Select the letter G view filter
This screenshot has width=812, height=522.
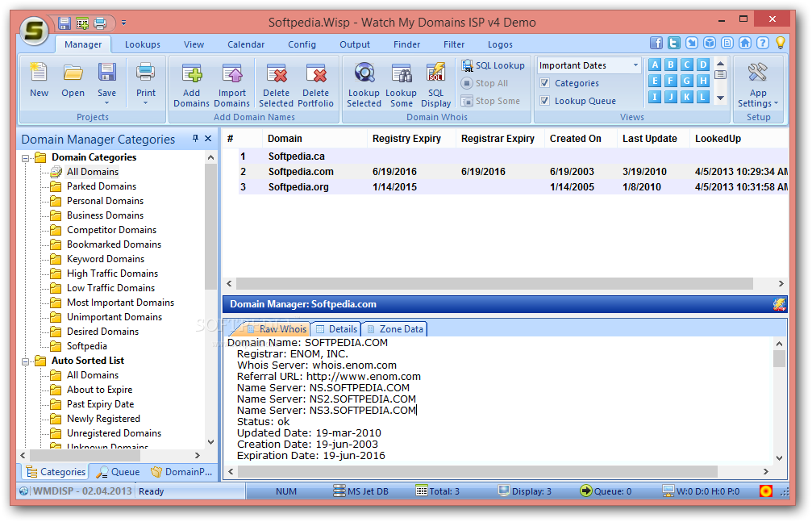pyautogui.click(x=687, y=81)
